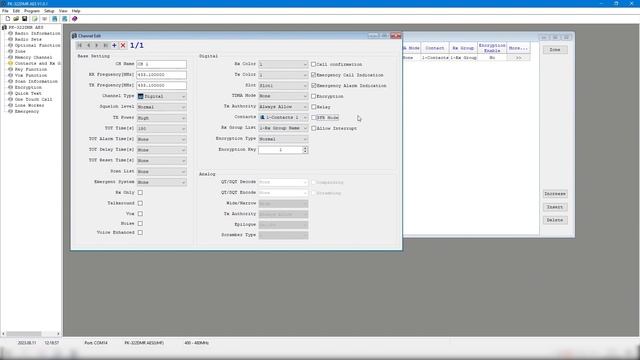Go to next channel in Channel Edit
The width and height of the screenshot is (640, 360).
[97, 45]
